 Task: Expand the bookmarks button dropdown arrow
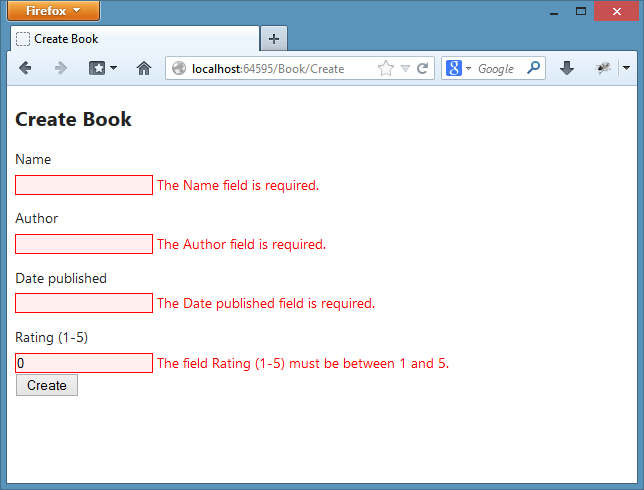(x=114, y=68)
